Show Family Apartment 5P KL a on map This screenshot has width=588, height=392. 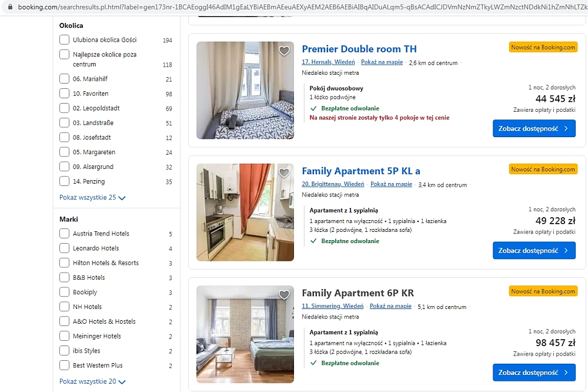391,184
